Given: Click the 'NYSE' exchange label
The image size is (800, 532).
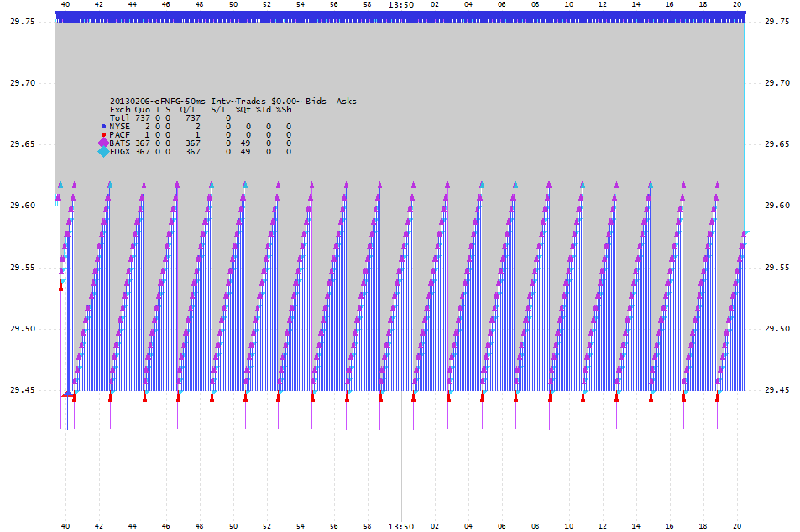Looking at the screenshot, I should click(120, 127).
